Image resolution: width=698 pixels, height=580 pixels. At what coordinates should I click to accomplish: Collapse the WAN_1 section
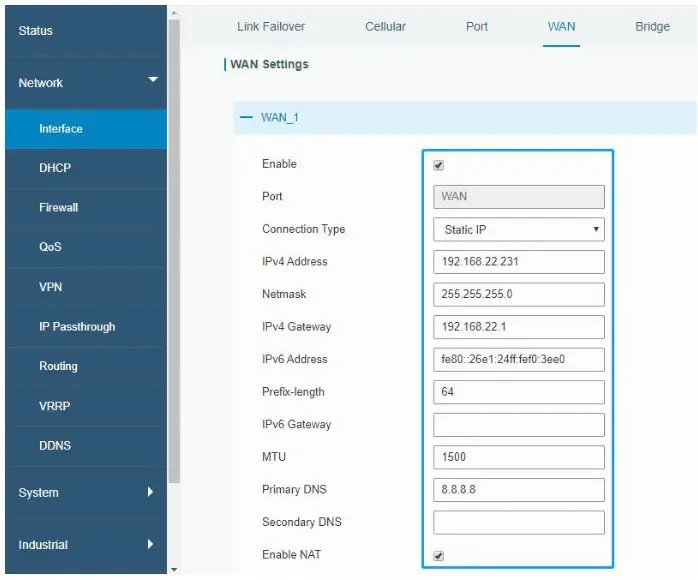(x=246, y=118)
